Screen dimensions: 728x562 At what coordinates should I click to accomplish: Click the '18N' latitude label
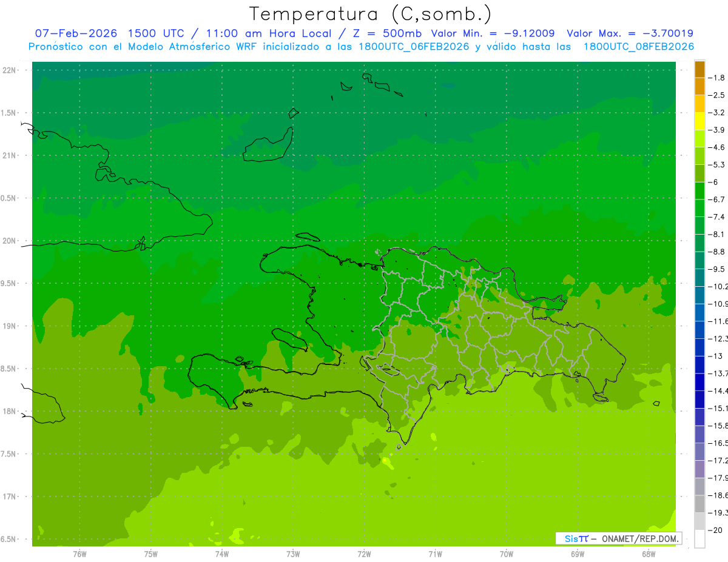10,411
